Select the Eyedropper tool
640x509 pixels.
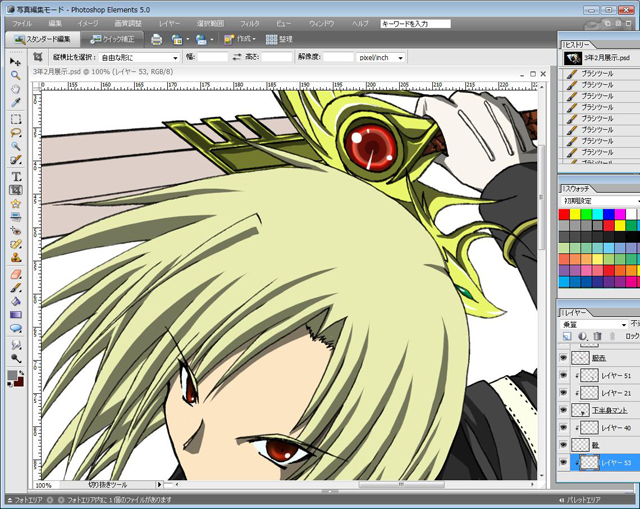coord(15,102)
